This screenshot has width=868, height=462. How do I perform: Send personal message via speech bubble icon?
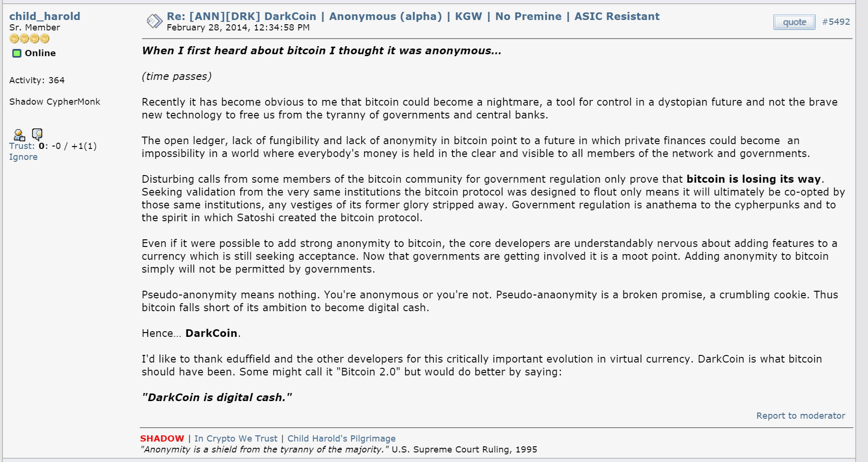[37, 135]
